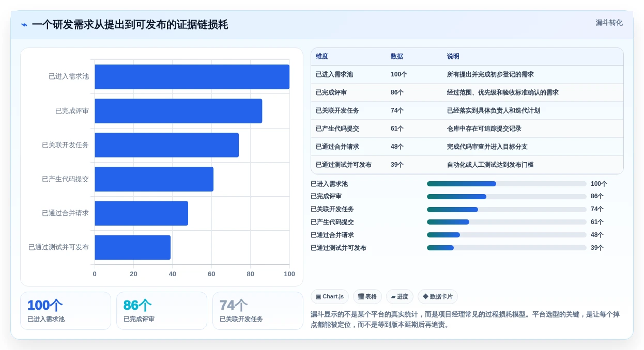The width and height of the screenshot is (644, 350).
Task: Open the 86个 已完成评审 data card
Action: tap(162, 311)
